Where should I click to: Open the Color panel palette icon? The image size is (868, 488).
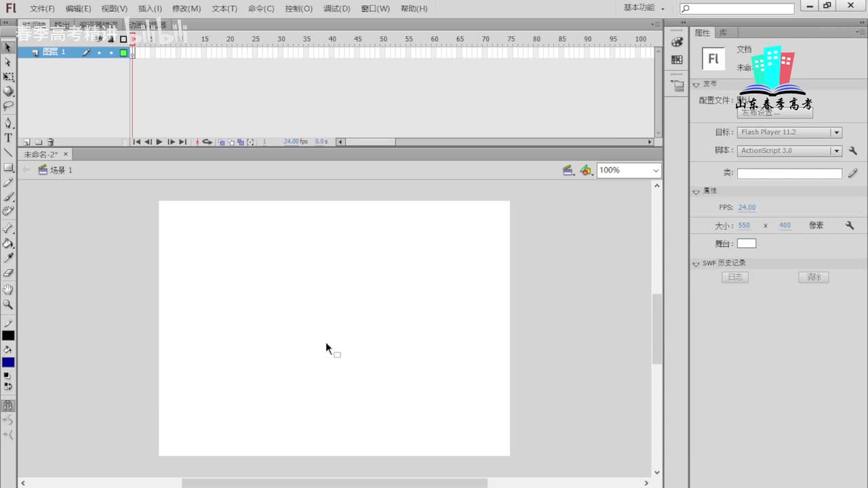point(677,42)
